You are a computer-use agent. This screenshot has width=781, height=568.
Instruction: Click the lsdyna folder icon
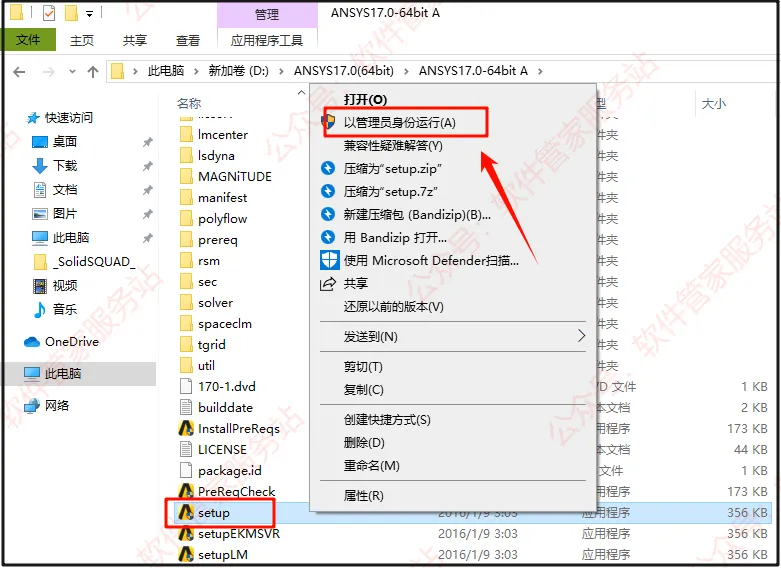click(x=186, y=155)
